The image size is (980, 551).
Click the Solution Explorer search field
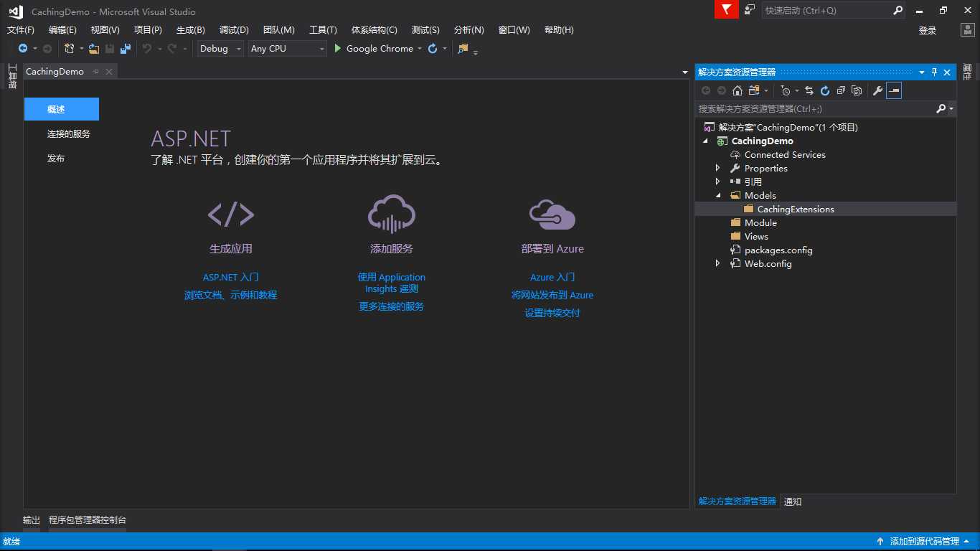coord(816,108)
